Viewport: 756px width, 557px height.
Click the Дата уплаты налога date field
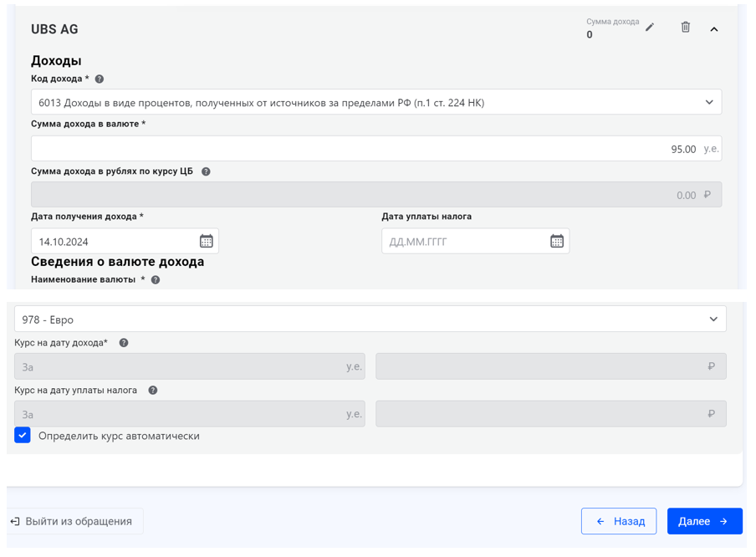click(x=462, y=242)
